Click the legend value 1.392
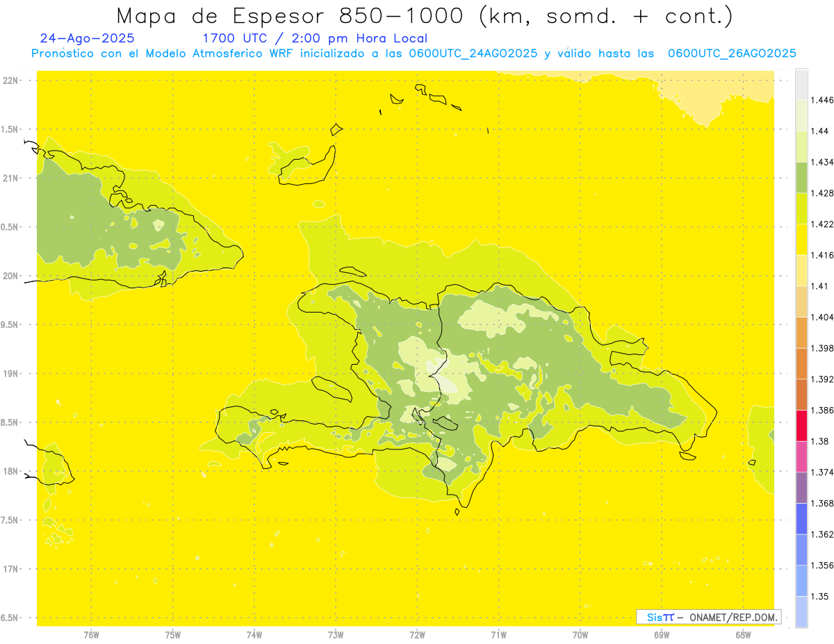Screen dimensions: 834x644 pos(822,379)
